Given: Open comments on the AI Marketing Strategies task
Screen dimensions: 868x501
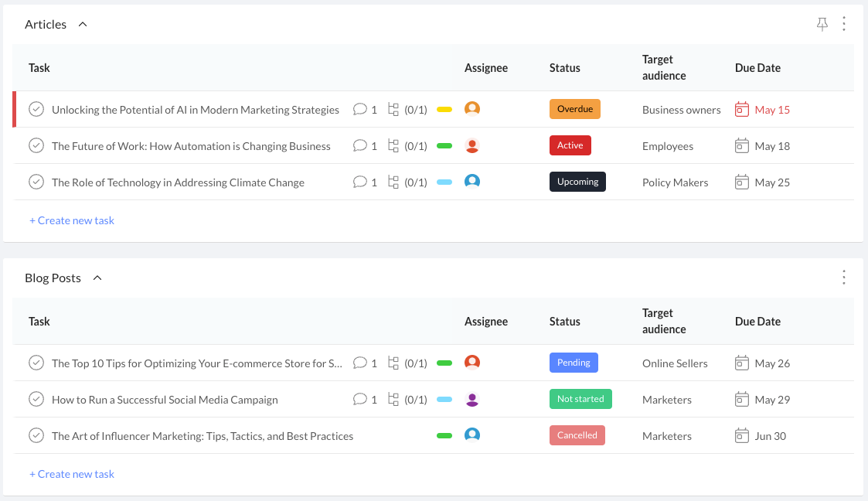Looking at the screenshot, I should [x=360, y=110].
